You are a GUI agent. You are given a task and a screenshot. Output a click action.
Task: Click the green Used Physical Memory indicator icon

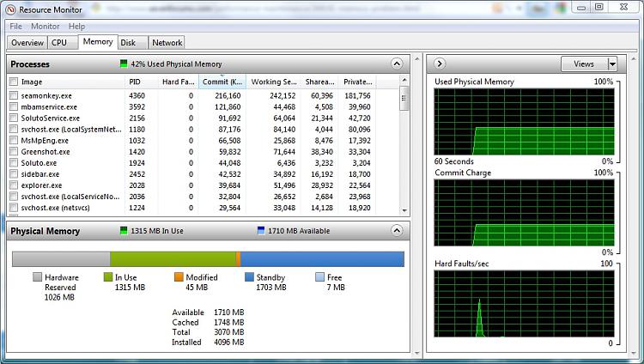pos(124,64)
